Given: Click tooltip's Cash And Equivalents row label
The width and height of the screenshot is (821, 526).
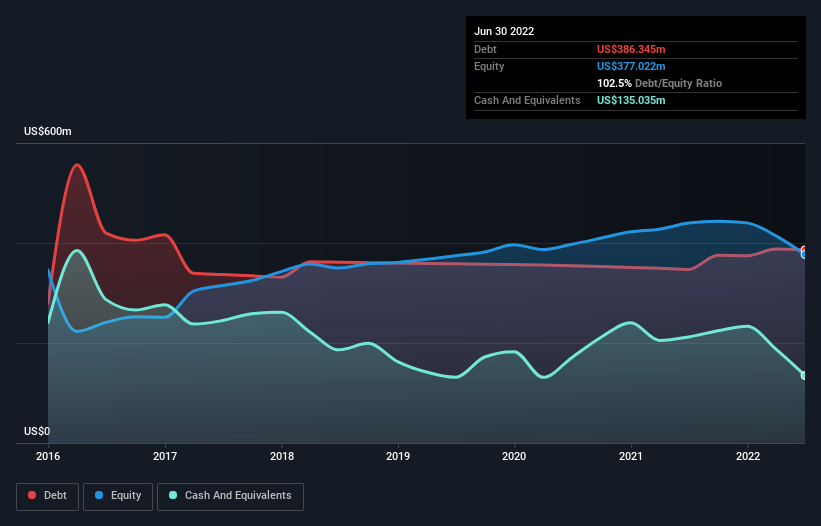Looking at the screenshot, I should coord(527,100).
